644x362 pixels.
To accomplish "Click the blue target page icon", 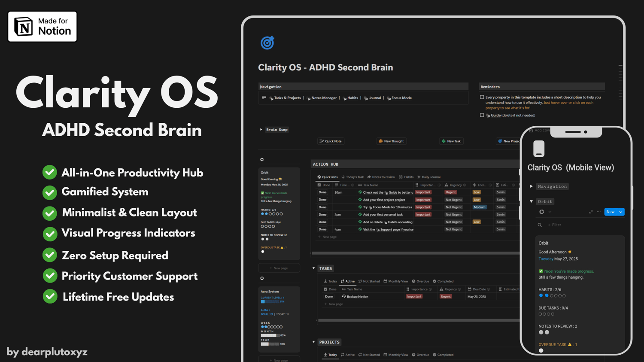I will (267, 43).
